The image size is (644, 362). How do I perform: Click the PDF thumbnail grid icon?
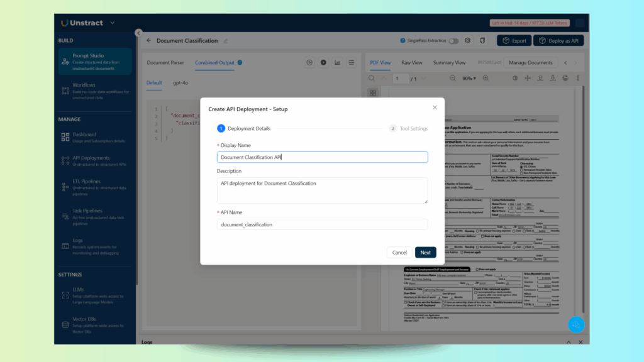[373, 93]
